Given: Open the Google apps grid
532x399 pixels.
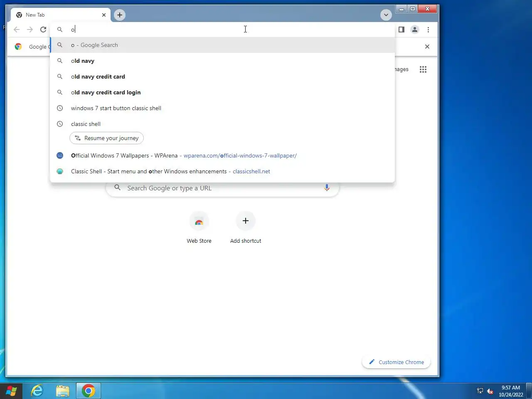Looking at the screenshot, I should [423, 69].
